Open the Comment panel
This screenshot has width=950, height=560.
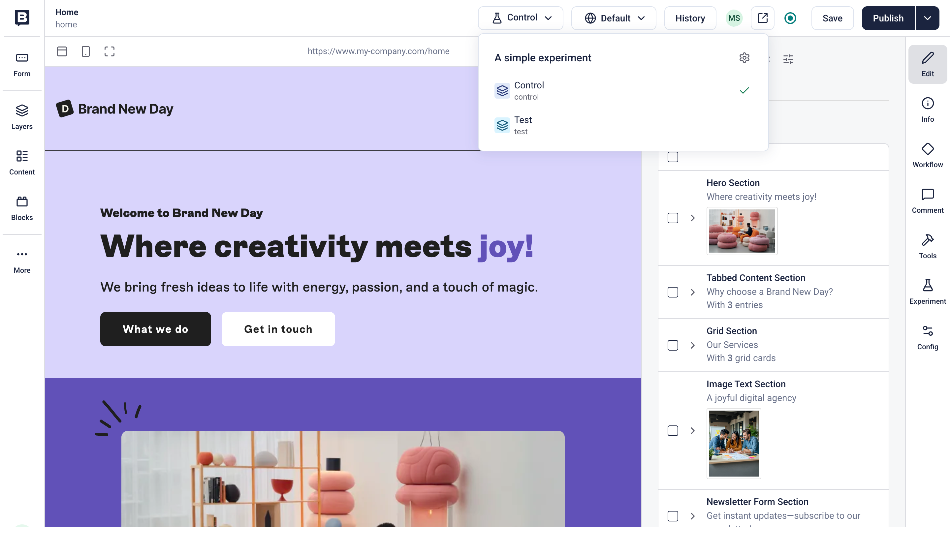tap(927, 201)
